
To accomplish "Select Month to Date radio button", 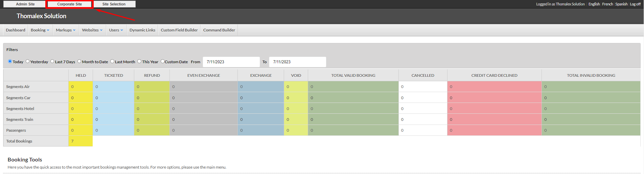I will [79, 61].
